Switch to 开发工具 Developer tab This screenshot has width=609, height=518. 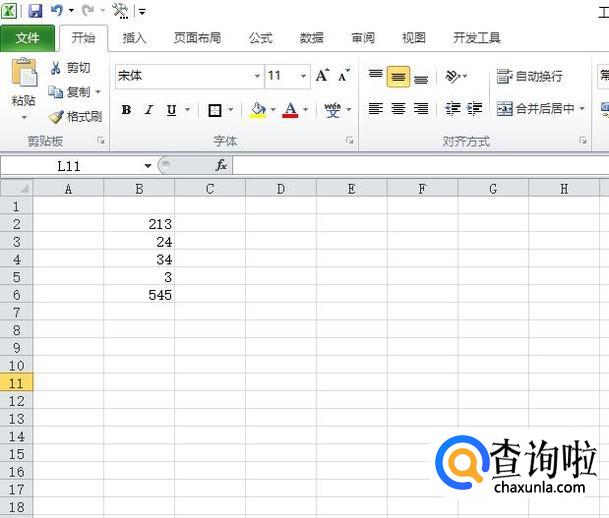(477, 38)
